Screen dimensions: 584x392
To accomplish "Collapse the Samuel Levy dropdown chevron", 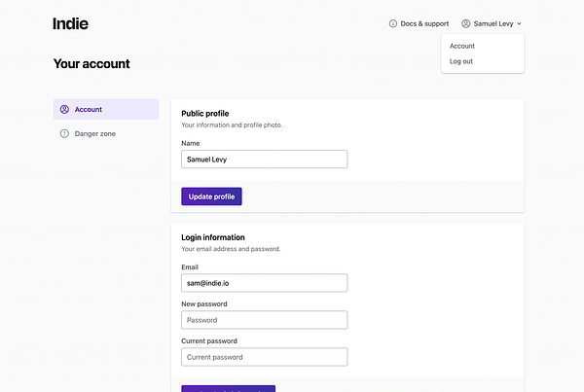I will [x=519, y=23].
